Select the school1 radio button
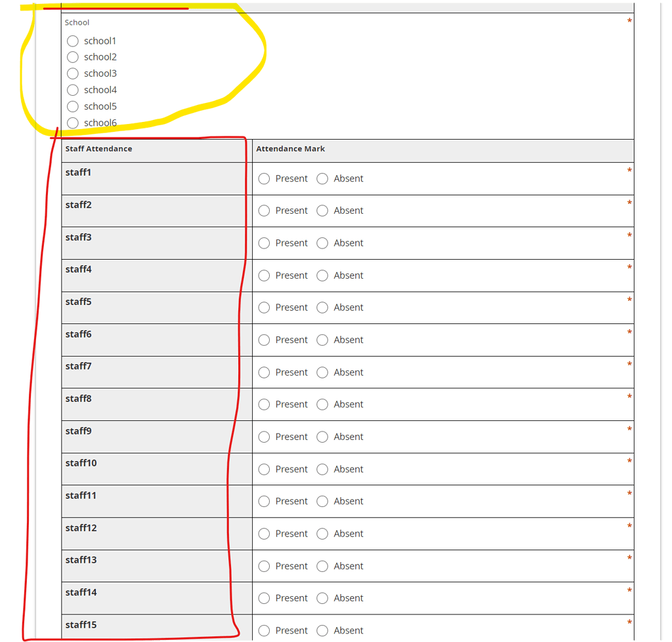 72,41
